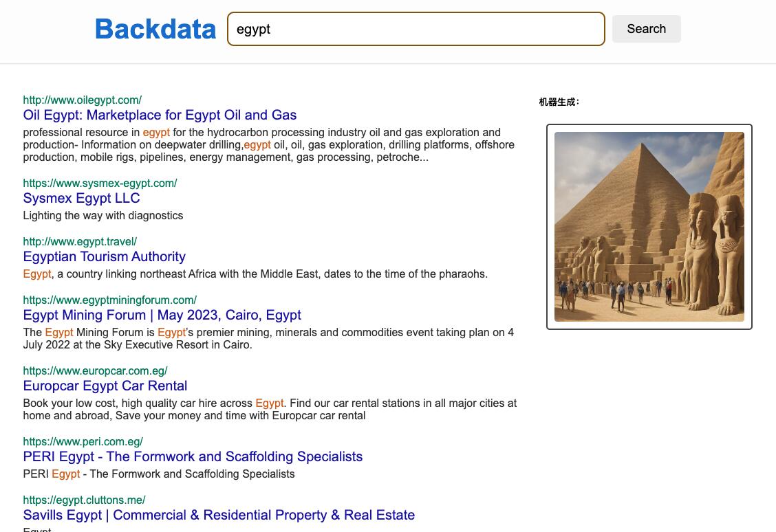776x532 pixels.
Task: Open the Savills Egypt property result
Action: coord(219,515)
